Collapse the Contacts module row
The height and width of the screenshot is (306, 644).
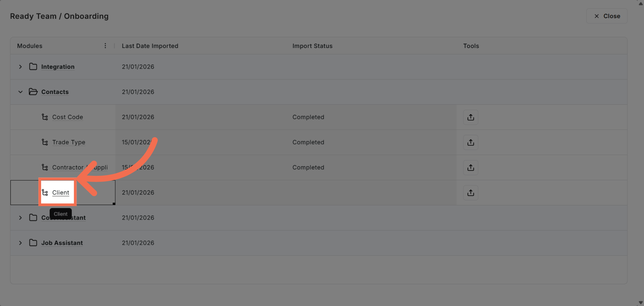pos(20,92)
